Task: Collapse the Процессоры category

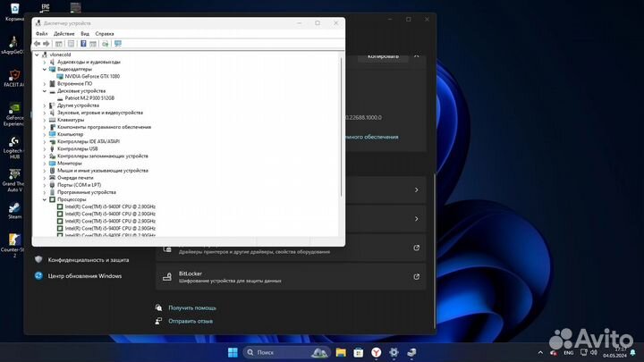Action: [45, 199]
